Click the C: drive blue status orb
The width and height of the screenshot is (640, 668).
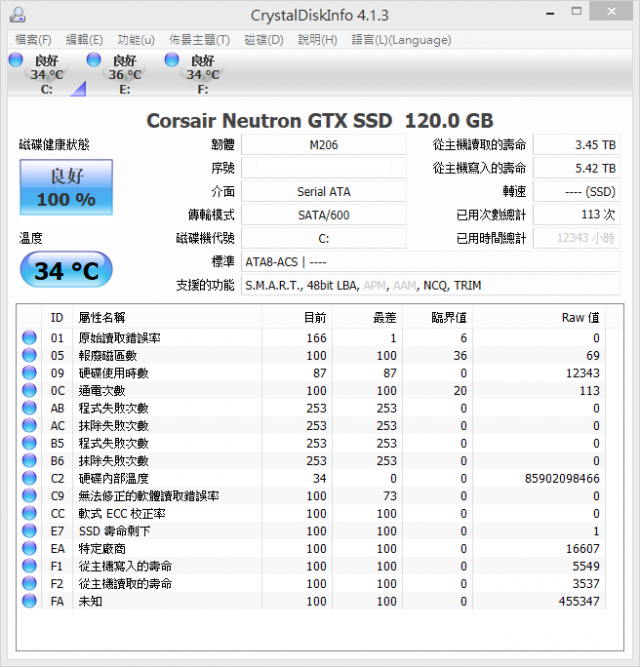point(16,60)
